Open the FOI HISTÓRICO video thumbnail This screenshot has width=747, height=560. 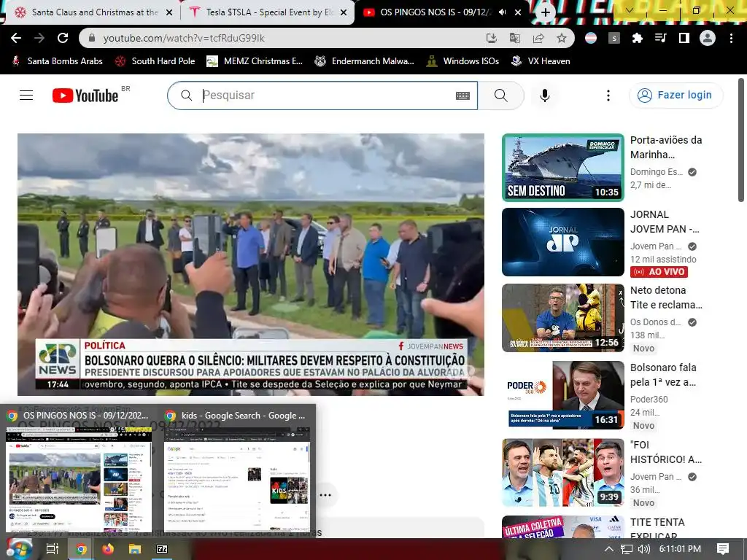[x=562, y=472]
